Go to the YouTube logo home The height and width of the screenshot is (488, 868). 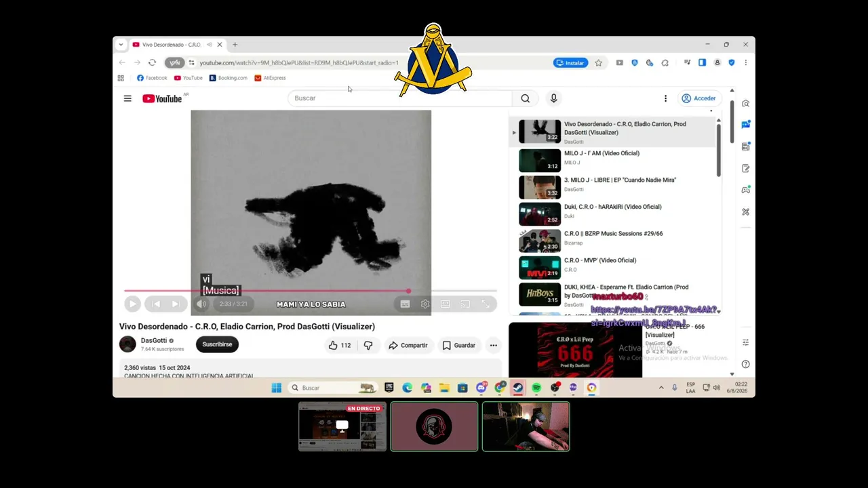point(162,99)
